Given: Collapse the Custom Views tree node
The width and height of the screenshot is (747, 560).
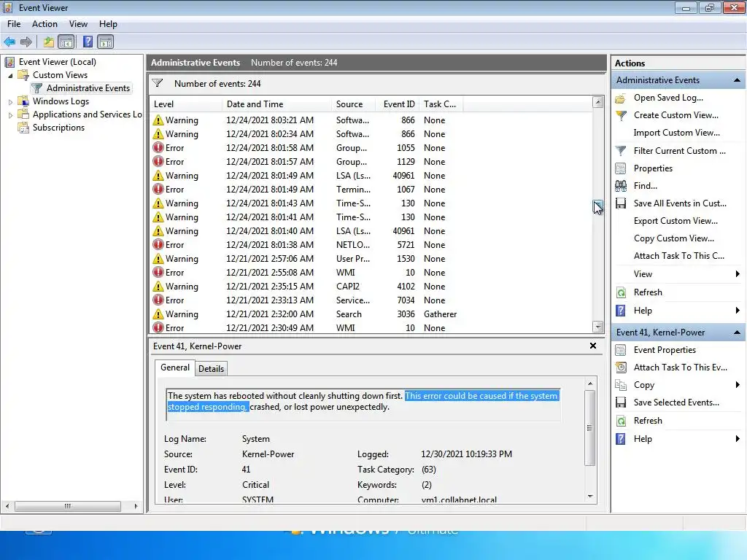Looking at the screenshot, I should pyautogui.click(x=10, y=76).
